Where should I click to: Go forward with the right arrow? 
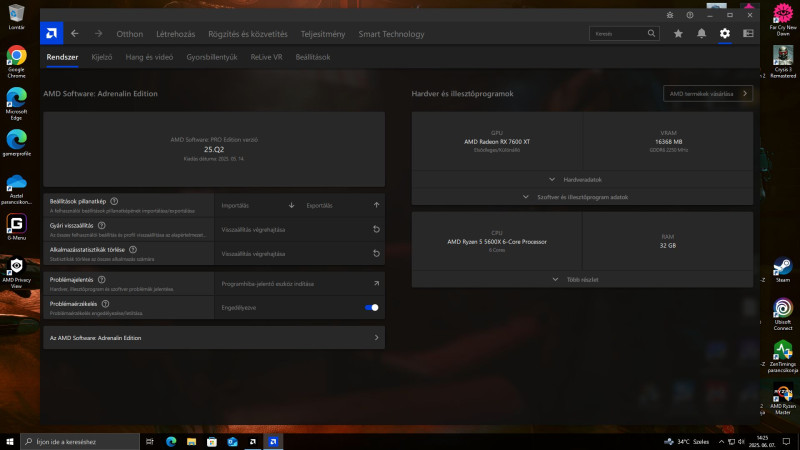coord(98,34)
